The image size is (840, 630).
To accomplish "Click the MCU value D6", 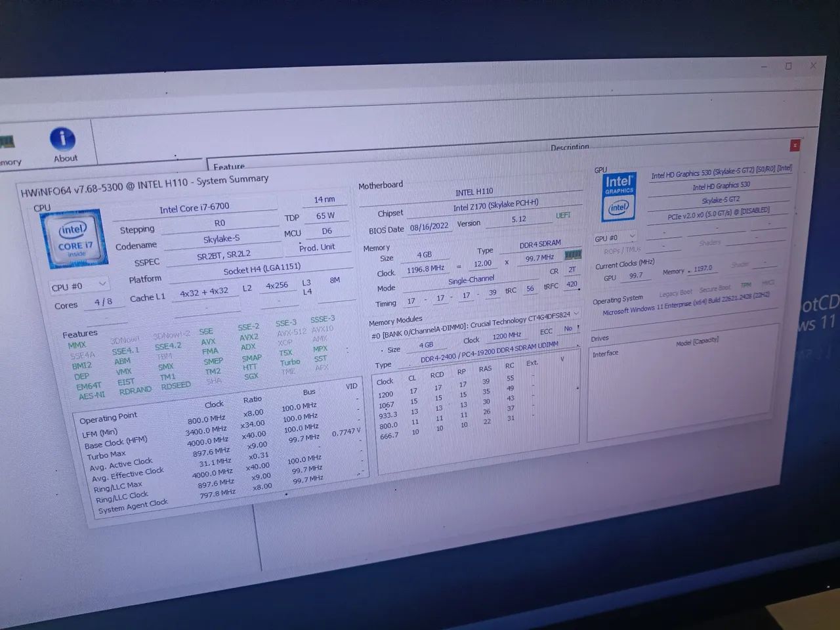I will tap(327, 231).
